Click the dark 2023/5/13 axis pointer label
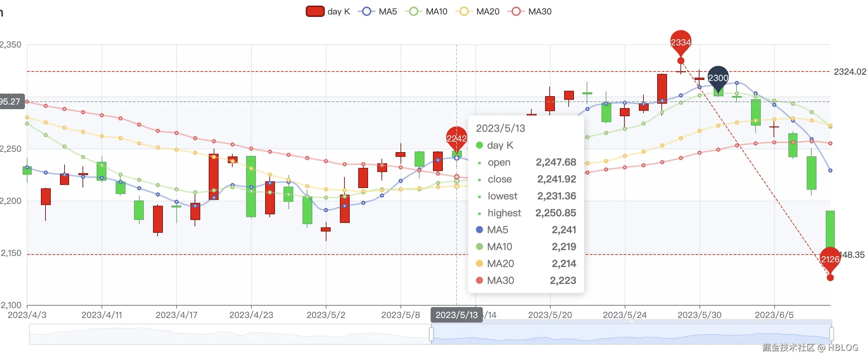This screenshot has height=362, width=868. [x=457, y=315]
